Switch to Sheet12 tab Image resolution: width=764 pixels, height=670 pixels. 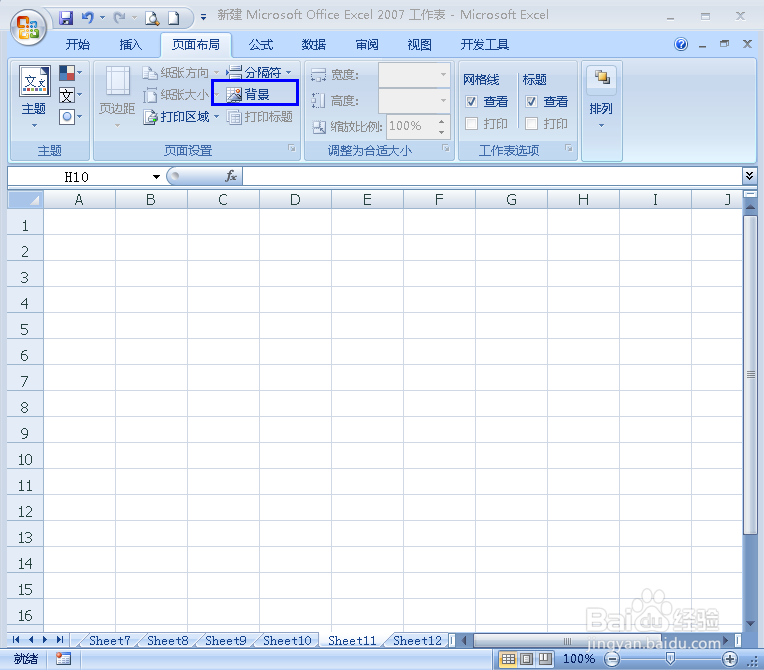(417, 641)
